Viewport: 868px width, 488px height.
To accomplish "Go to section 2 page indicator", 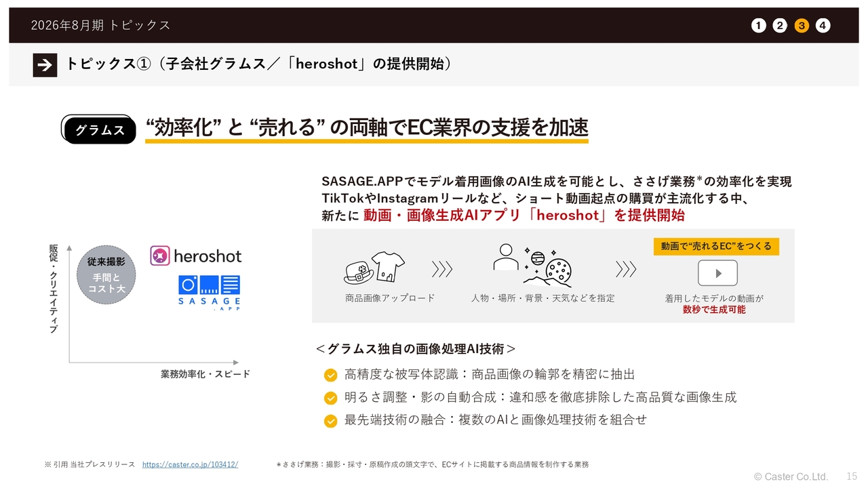I will pos(780,26).
